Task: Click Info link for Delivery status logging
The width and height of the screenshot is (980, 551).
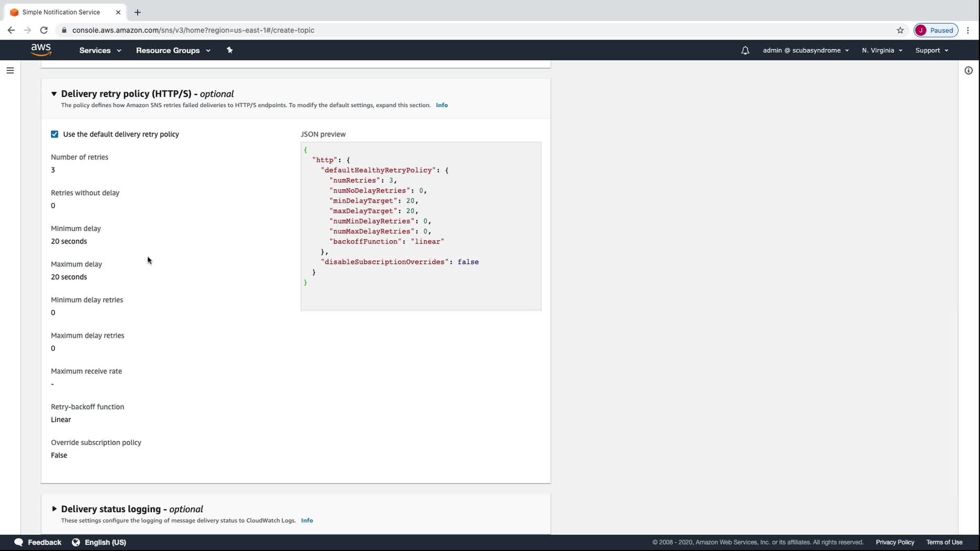Action: [307, 521]
